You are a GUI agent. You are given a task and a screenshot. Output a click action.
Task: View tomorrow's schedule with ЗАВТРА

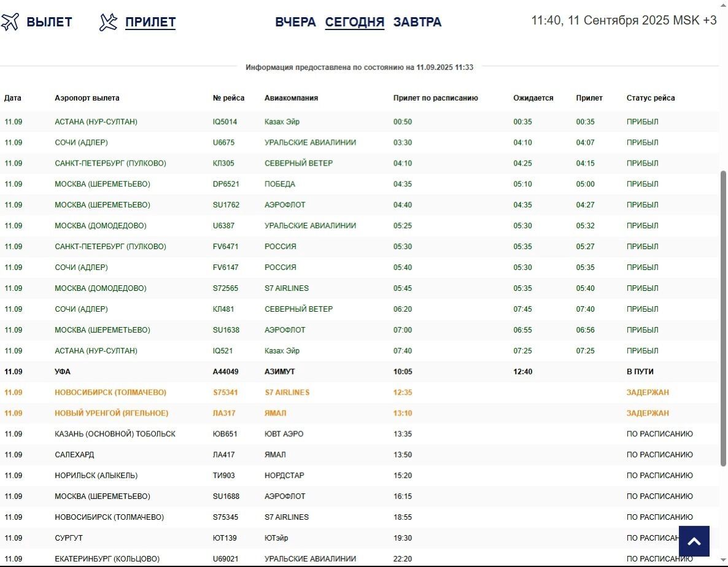(417, 22)
